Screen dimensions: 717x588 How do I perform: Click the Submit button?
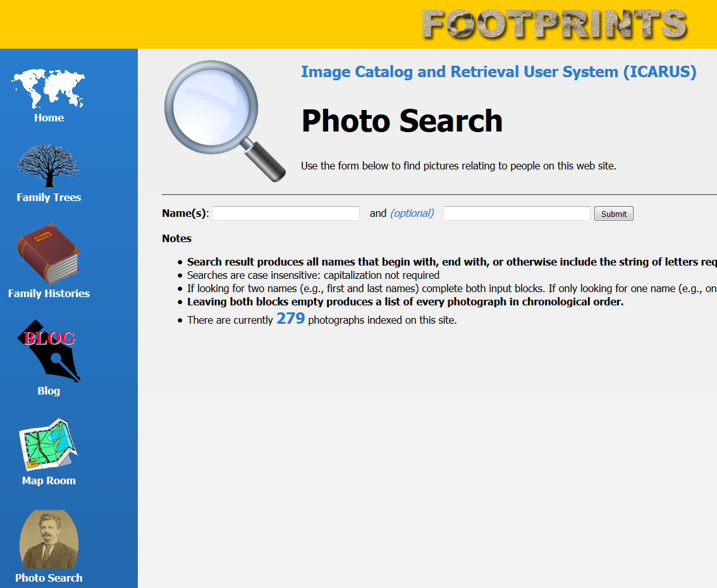[614, 214]
